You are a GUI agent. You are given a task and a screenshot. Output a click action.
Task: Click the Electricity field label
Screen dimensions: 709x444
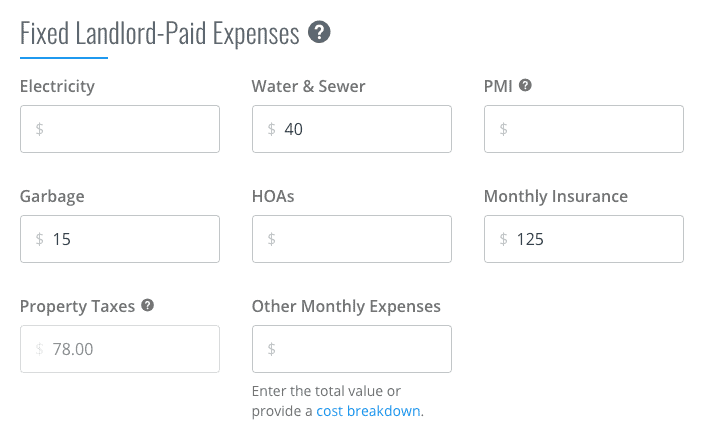[x=57, y=86]
